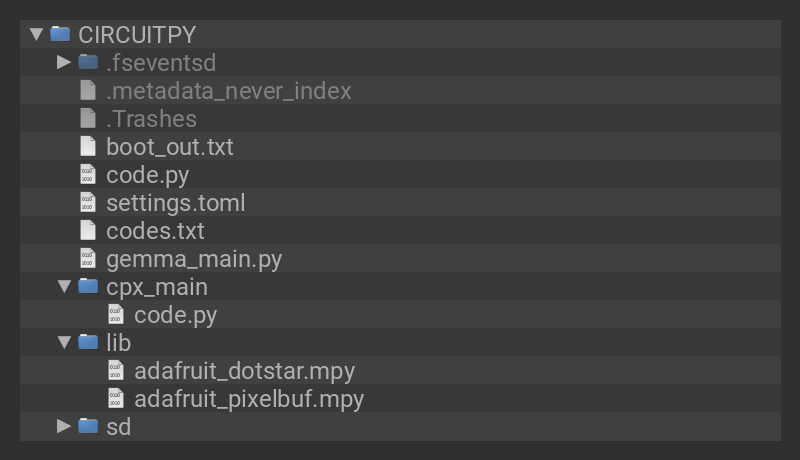
Task: Click the gemma_main.py file icon
Action: click(x=88, y=258)
